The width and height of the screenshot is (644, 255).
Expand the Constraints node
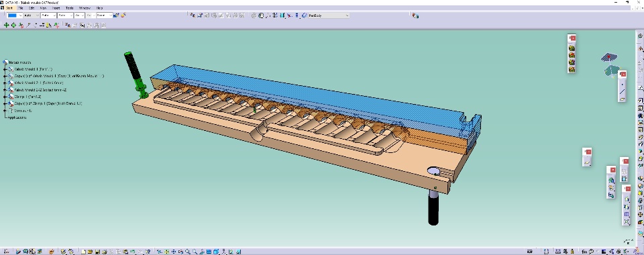pyautogui.click(x=5, y=111)
